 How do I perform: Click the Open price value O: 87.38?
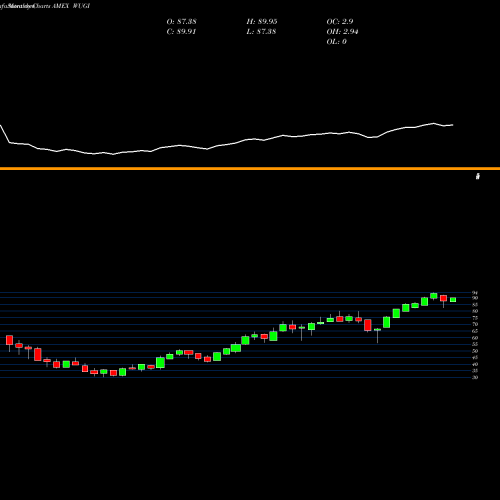tap(181, 22)
